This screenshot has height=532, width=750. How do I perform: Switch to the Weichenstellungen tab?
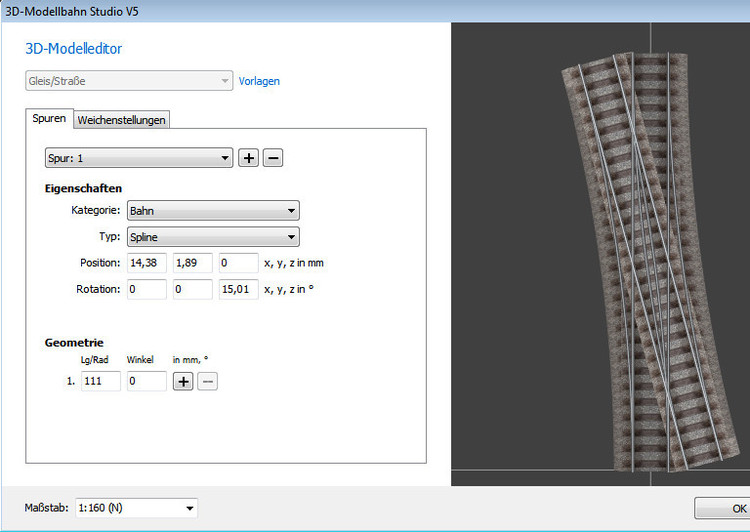pyautogui.click(x=122, y=120)
